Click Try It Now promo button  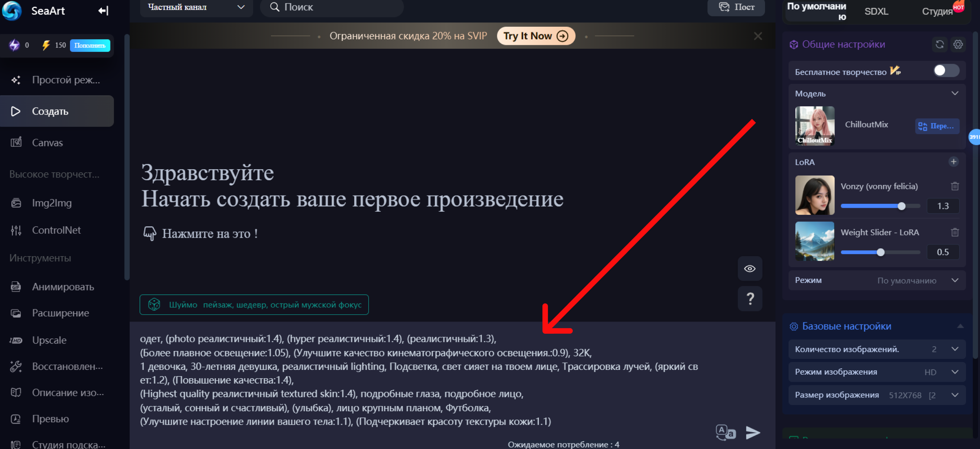click(x=536, y=36)
